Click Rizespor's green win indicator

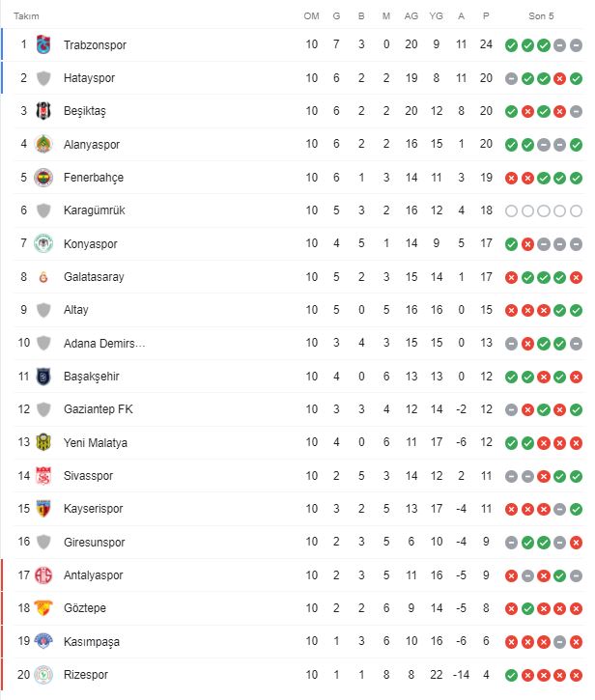[x=511, y=675]
